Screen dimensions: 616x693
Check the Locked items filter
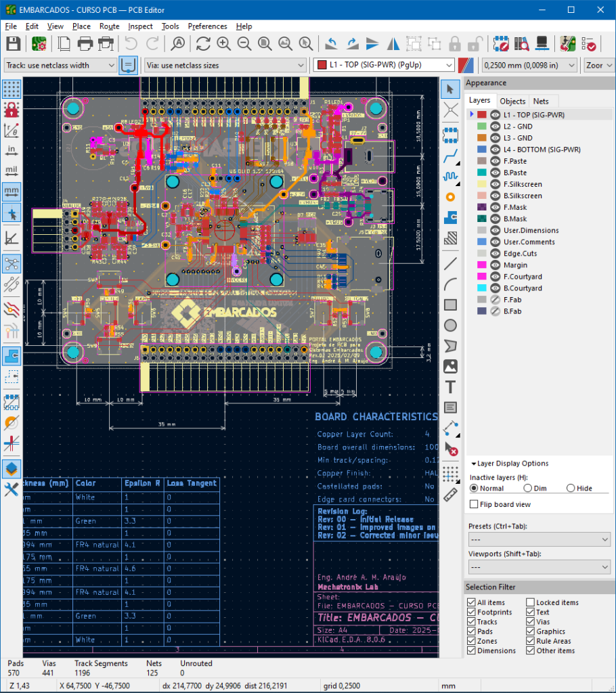tap(531, 602)
